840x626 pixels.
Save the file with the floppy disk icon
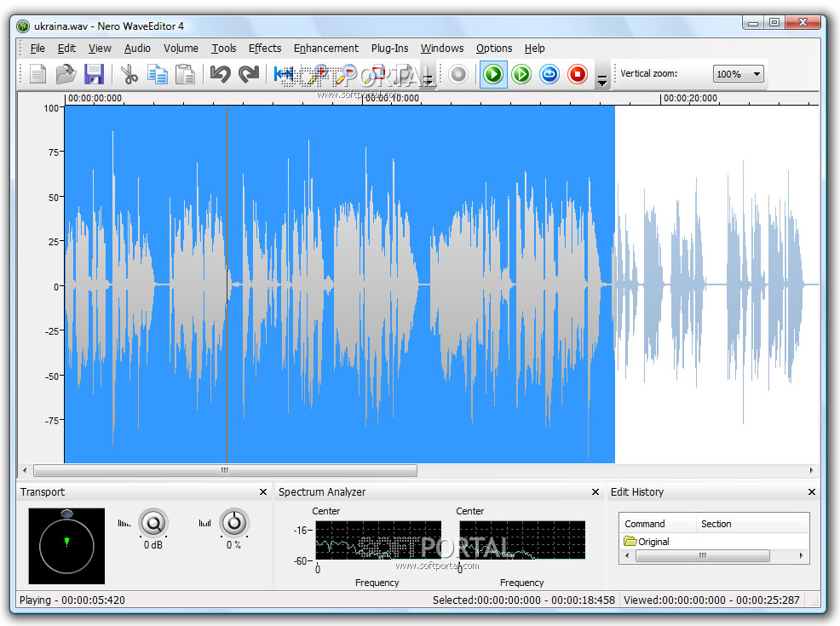pos(95,74)
